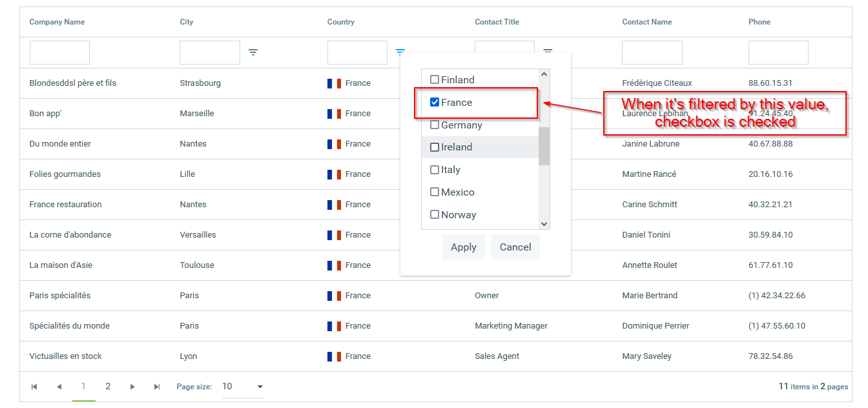Uncheck the France checkbox
Image resolution: width=868 pixels, height=408 pixels.
[x=435, y=103]
